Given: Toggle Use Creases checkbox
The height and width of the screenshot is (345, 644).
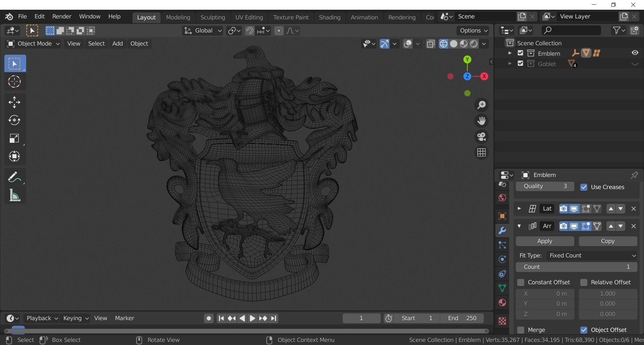Looking at the screenshot, I should pyautogui.click(x=584, y=187).
